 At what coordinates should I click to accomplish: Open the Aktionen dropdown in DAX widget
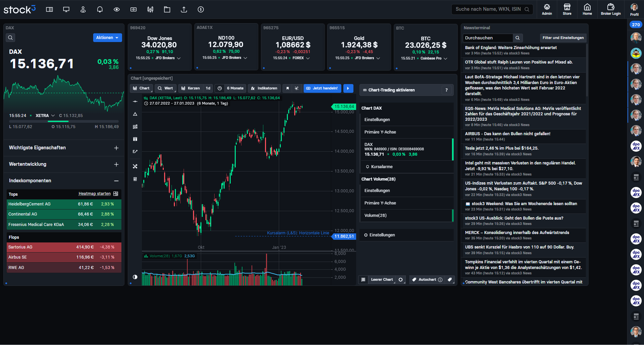pos(108,38)
